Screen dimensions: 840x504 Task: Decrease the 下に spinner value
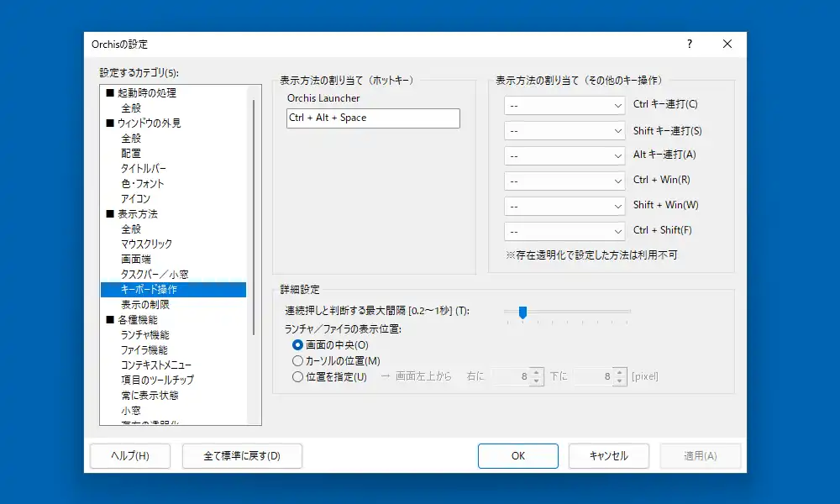point(620,381)
